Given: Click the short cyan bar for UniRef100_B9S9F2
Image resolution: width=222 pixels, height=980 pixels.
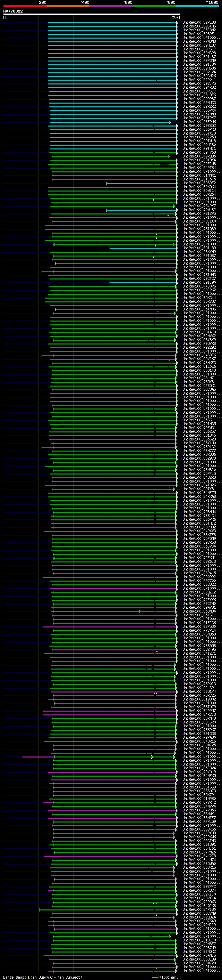Looking at the screenshot, I should coord(142,183).
